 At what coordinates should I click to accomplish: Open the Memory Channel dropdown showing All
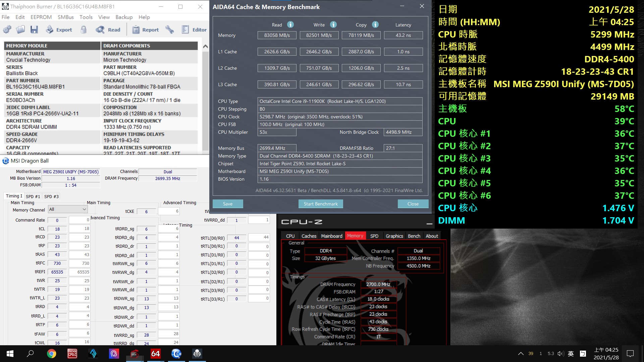coord(68,209)
